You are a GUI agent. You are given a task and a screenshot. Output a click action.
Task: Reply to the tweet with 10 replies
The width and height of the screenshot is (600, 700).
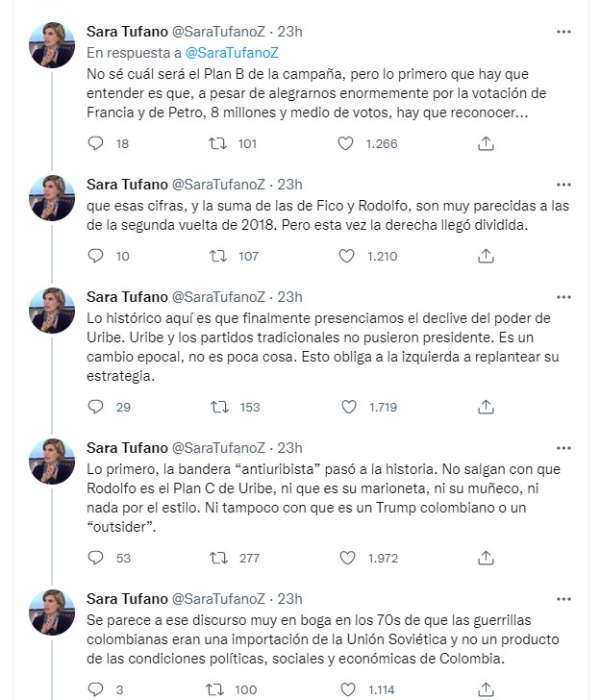tap(95, 256)
